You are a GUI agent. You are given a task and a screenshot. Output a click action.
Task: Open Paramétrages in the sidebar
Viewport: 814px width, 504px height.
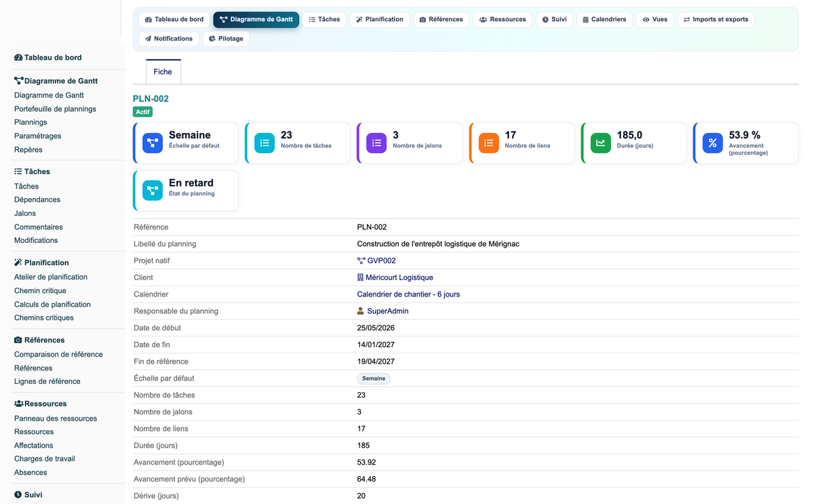tap(37, 136)
